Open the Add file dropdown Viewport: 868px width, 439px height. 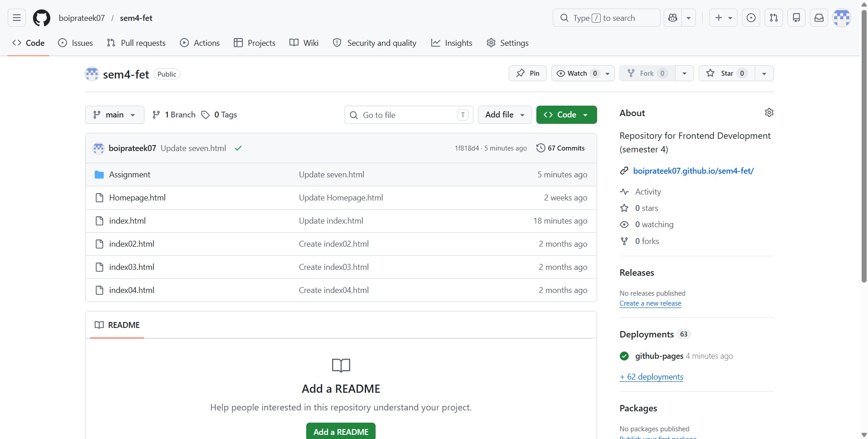pos(504,115)
